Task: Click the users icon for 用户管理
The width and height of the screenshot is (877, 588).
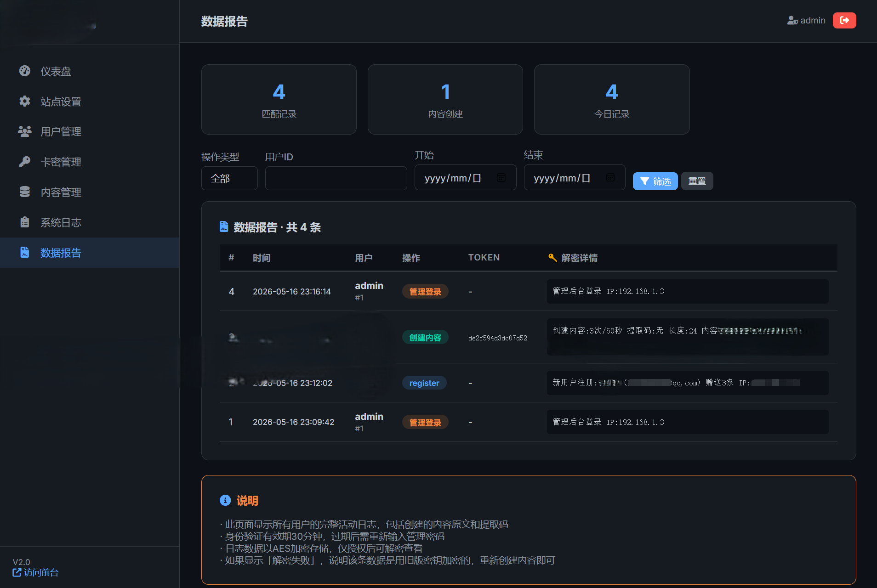Action: tap(25, 131)
